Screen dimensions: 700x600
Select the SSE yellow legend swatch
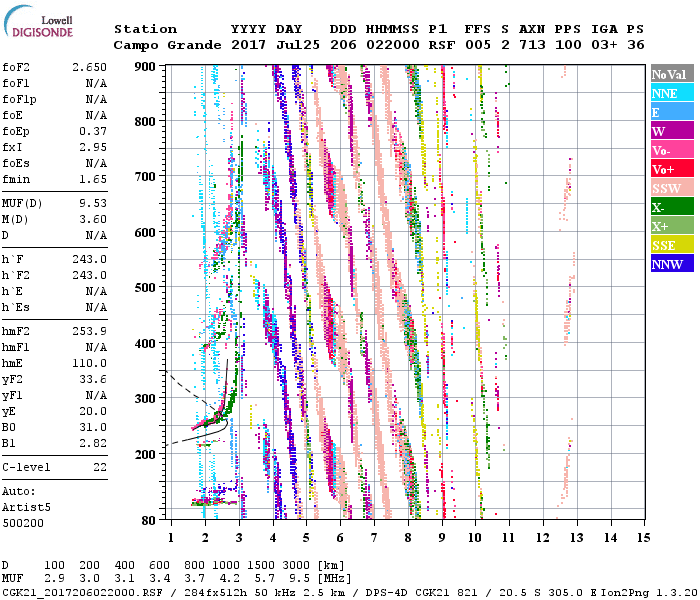[x=670, y=246]
